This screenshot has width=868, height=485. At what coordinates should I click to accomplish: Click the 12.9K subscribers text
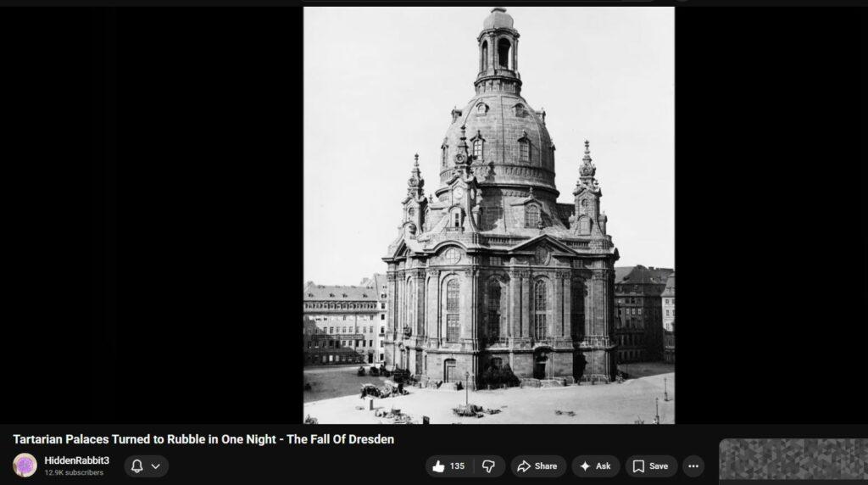coord(74,473)
